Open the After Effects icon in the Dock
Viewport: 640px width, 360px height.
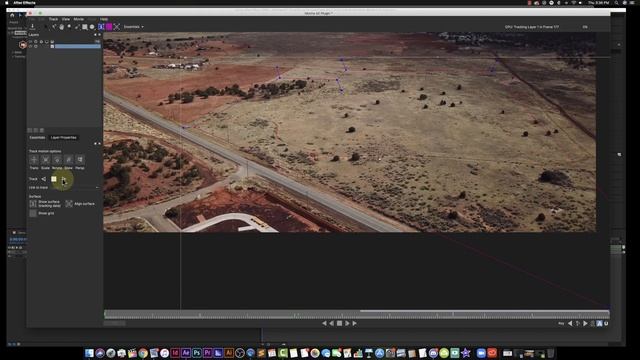pos(186,353)
